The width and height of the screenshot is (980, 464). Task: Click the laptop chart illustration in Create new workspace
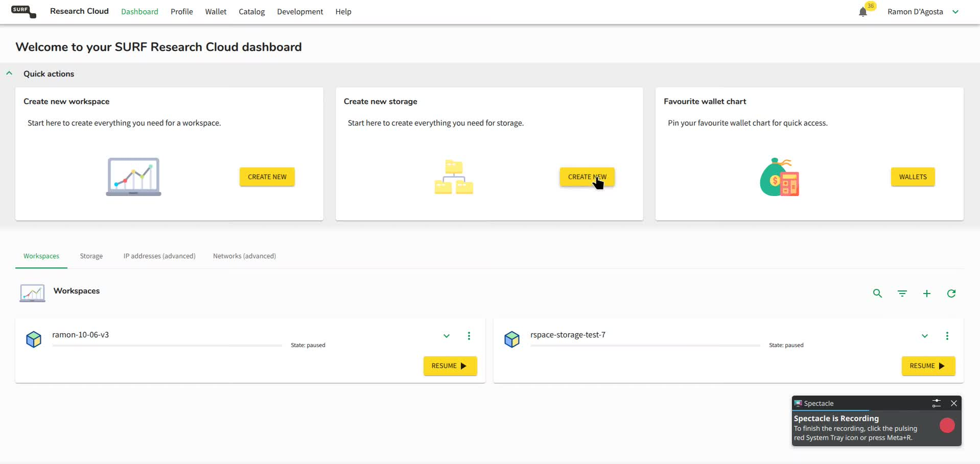click(133, 177)
